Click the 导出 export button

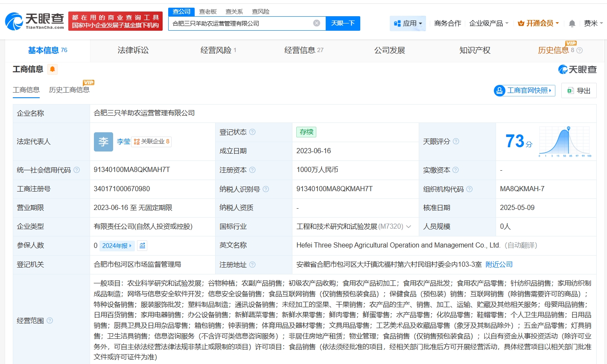[579, 90]
